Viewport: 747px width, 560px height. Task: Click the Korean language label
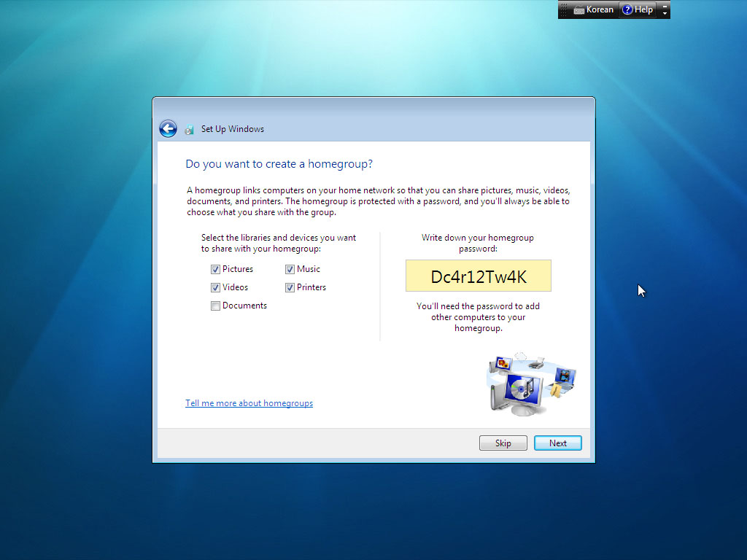(x=600, y=9)
